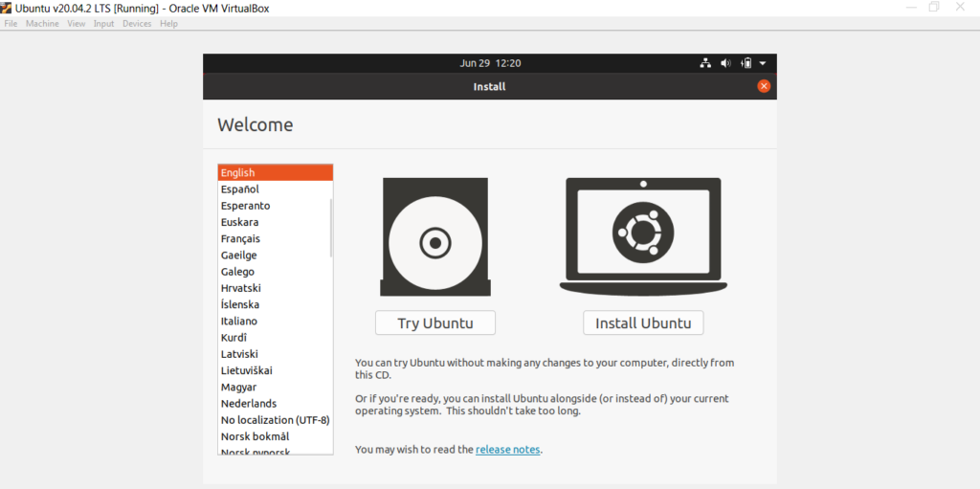Screen dimensions: 980x489
Task: Open the release notes link
Action: coord(507,450)
